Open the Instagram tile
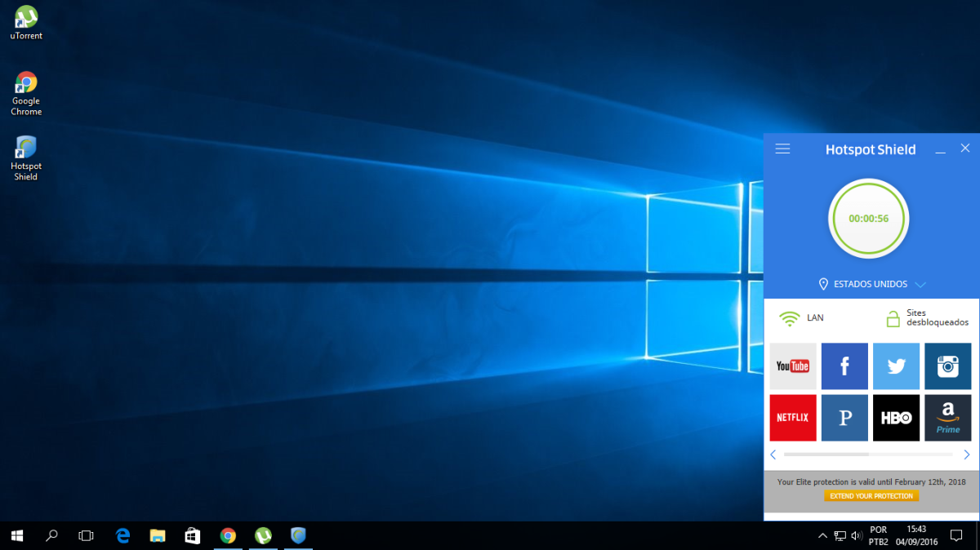 pos(948,366)
